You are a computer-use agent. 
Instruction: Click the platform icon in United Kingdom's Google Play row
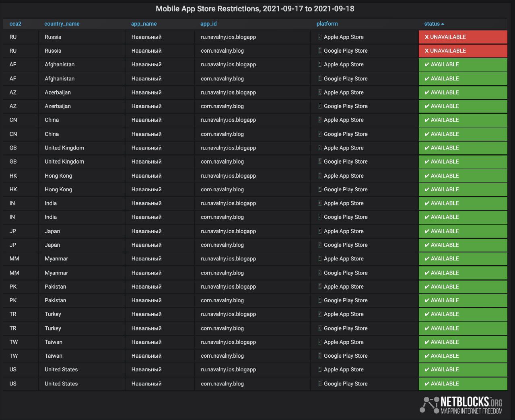point(320,162)
